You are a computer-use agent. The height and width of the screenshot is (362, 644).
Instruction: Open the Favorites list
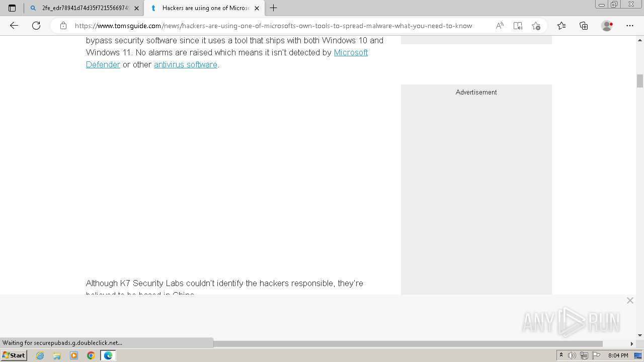click(561, 26)
